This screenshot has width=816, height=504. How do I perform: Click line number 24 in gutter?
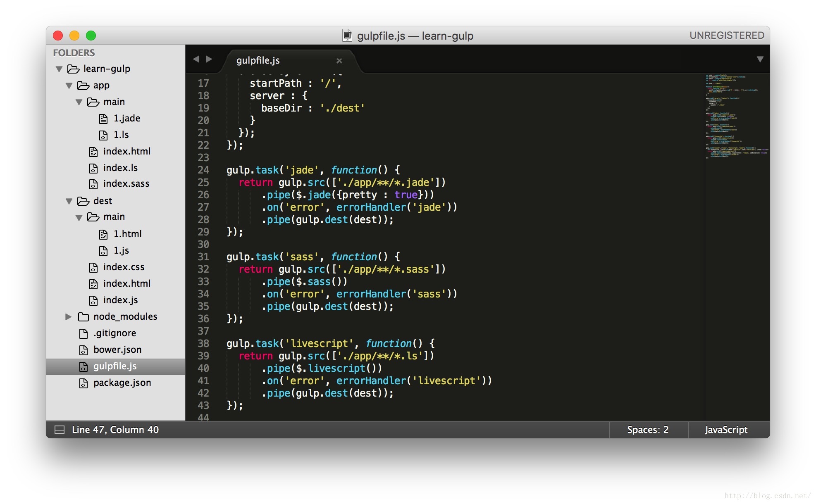point(203,170)
